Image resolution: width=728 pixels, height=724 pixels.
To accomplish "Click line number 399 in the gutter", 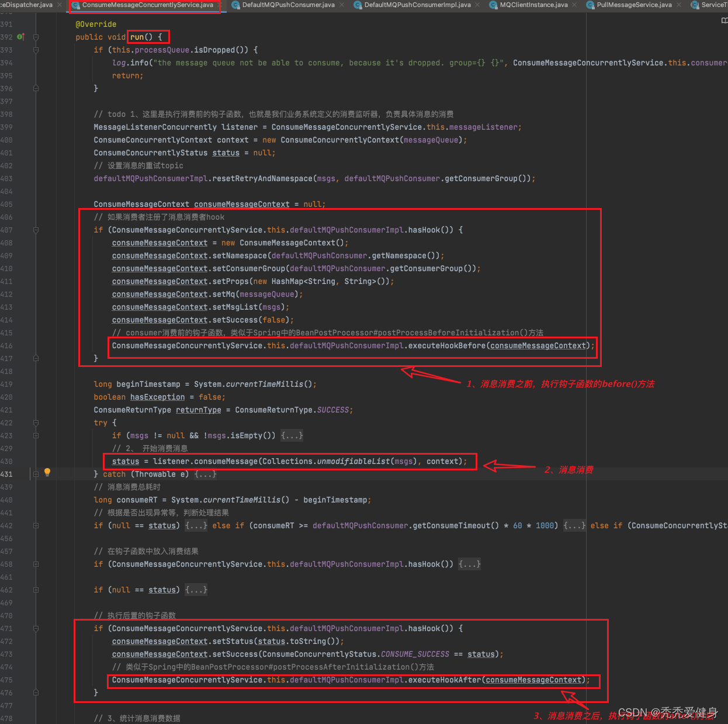I will pos(6,127).
